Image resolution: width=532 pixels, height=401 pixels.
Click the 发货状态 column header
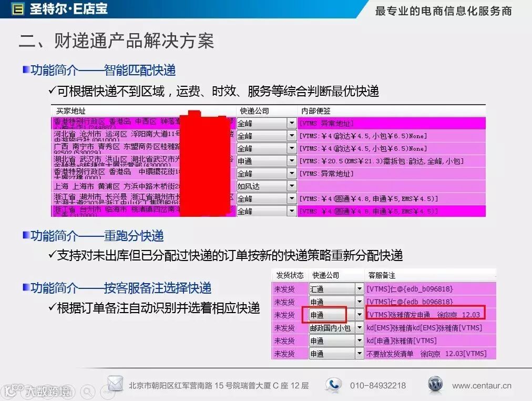tap(290, 275)
